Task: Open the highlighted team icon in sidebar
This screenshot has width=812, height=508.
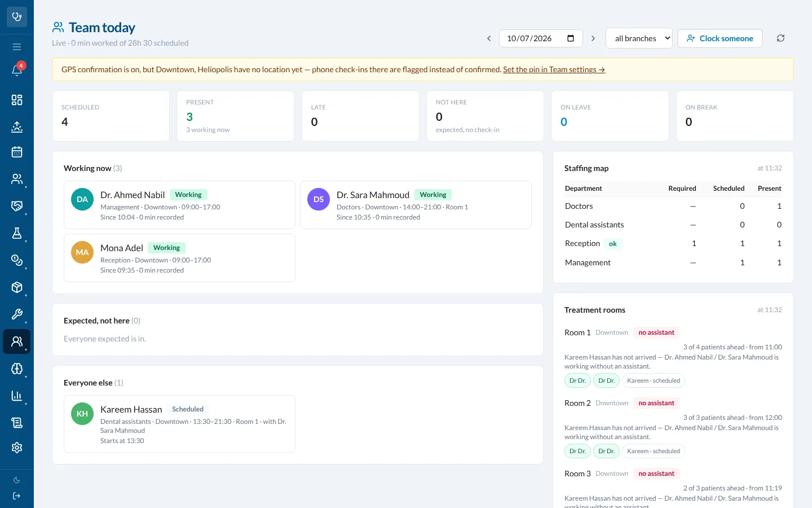Action: click(x=17, y=341)
